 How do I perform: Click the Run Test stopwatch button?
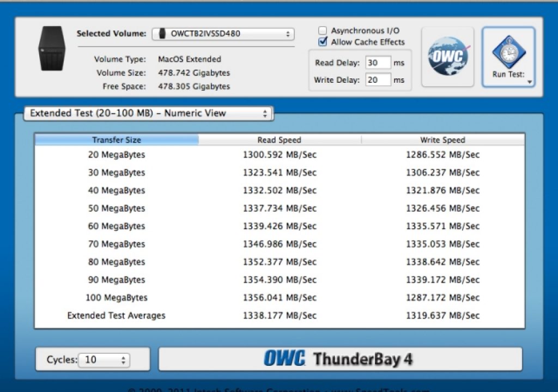(x=508, y=57)
